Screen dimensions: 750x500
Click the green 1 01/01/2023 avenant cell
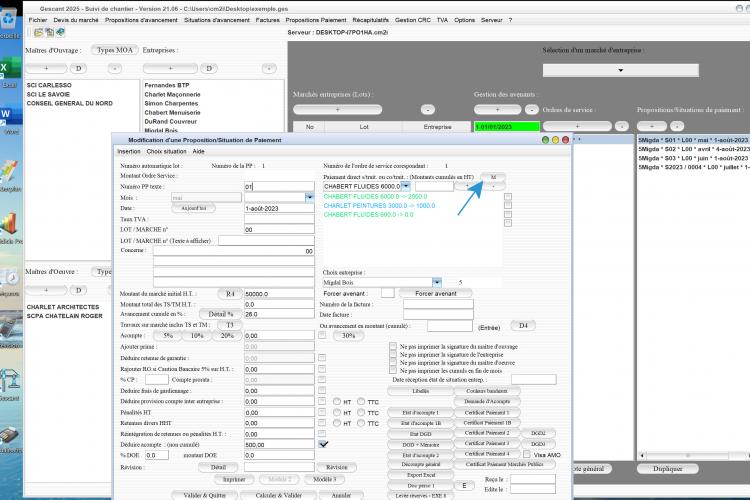(x=507, y=127)
